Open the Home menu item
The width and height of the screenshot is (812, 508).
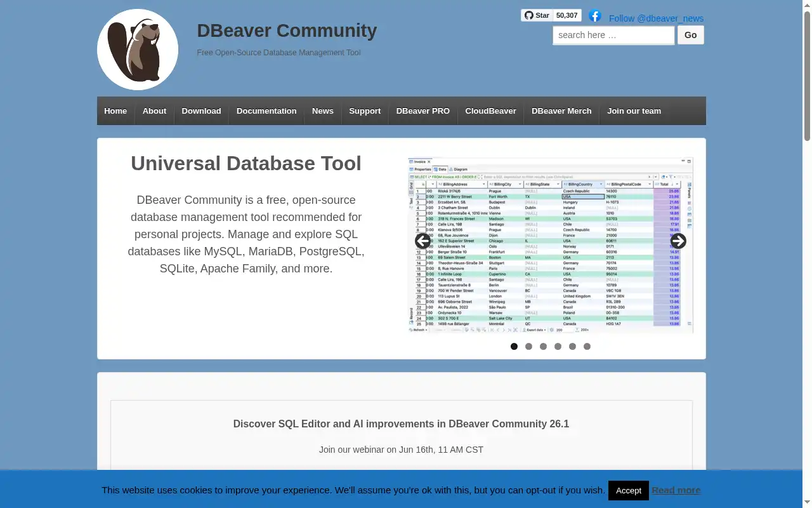pos(115,110)
